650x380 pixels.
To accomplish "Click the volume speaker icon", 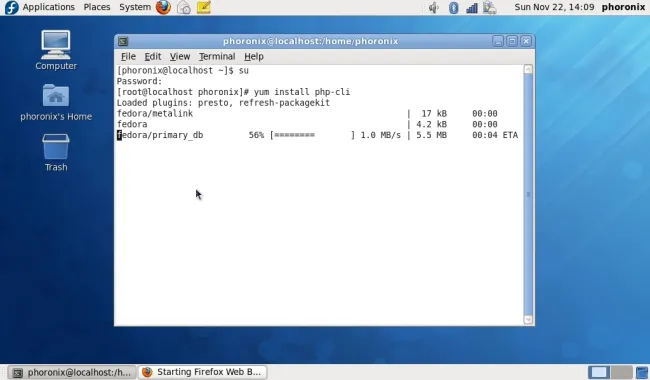I will pyautogui.click(x=434, y=7).
